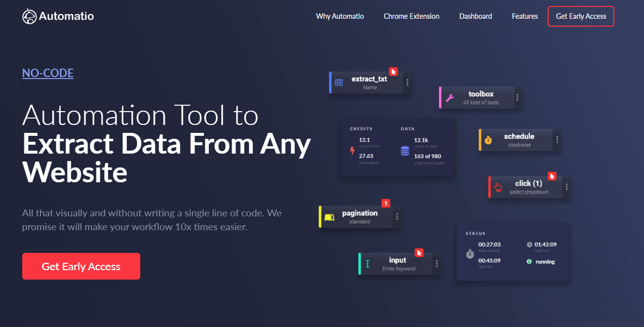Click the 00:27:03 time running value

(x=489, y=245)
